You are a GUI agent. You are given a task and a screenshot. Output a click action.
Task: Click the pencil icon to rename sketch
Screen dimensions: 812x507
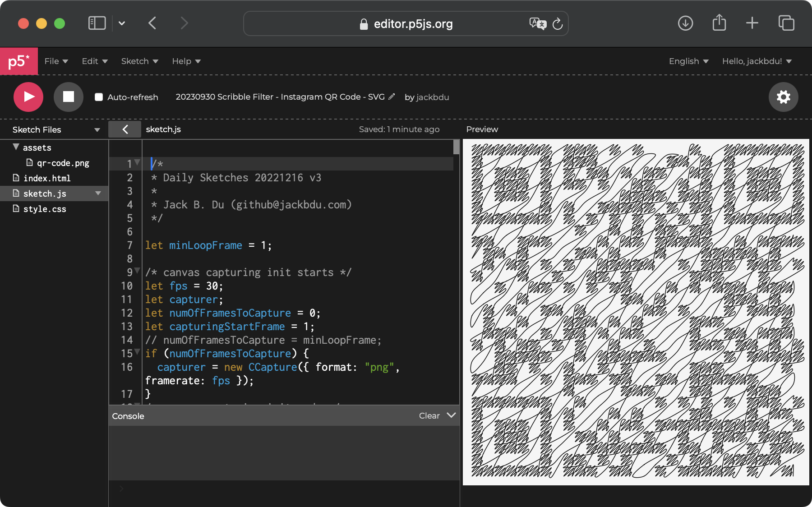point(392,97)
